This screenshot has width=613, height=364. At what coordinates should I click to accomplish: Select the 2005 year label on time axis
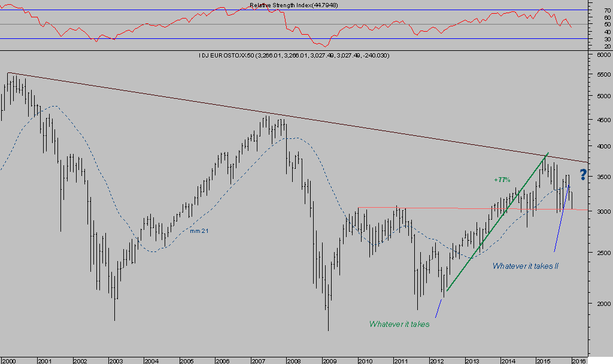tap(187, 360)
